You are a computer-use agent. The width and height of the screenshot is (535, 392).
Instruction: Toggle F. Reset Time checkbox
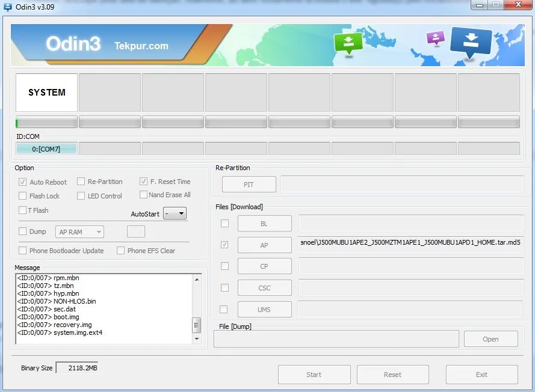[143, 182]
